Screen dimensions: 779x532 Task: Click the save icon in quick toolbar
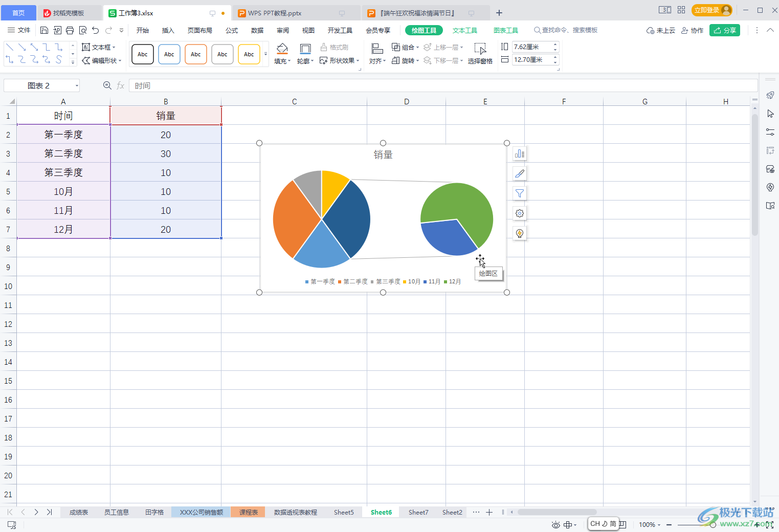click(x=44, y=30)
